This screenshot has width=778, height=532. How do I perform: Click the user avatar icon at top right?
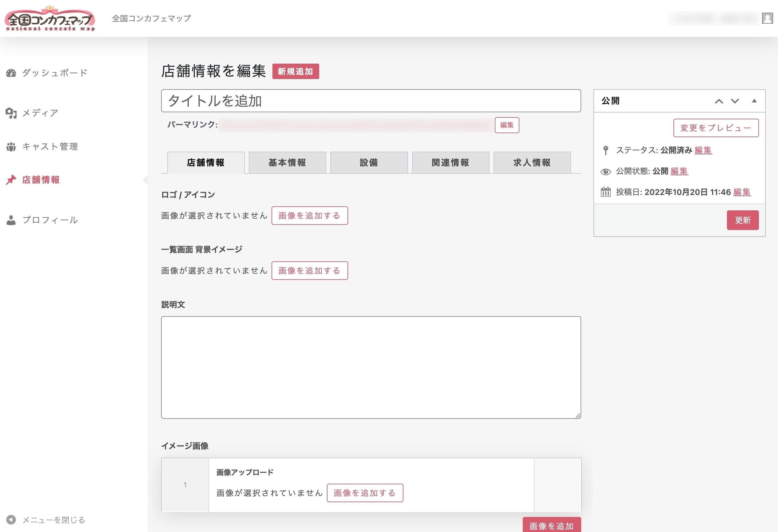[x=767, y=18]
